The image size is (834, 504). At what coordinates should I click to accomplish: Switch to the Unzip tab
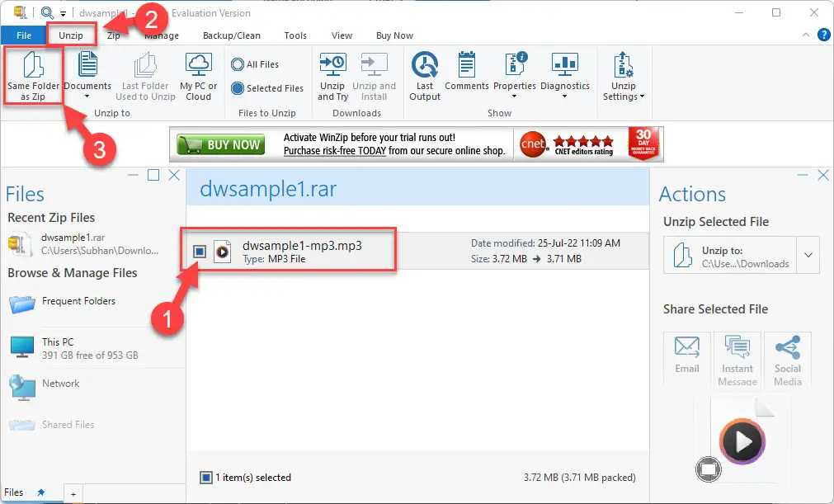coord(71,35)
